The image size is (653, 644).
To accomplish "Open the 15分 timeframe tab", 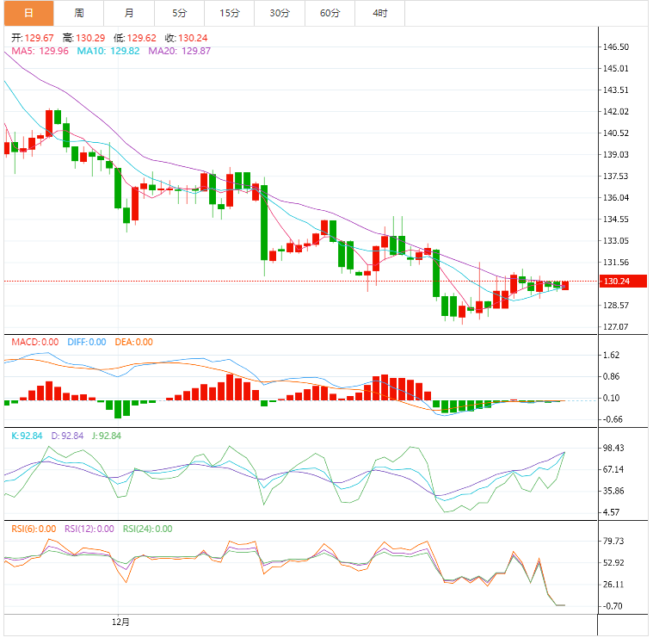I will [230, 13].
